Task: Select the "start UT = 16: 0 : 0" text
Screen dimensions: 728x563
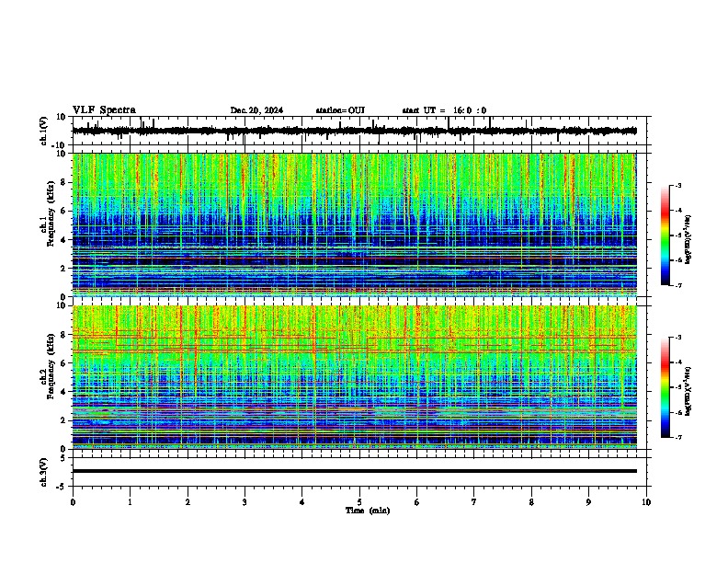Action: point(444,110)
